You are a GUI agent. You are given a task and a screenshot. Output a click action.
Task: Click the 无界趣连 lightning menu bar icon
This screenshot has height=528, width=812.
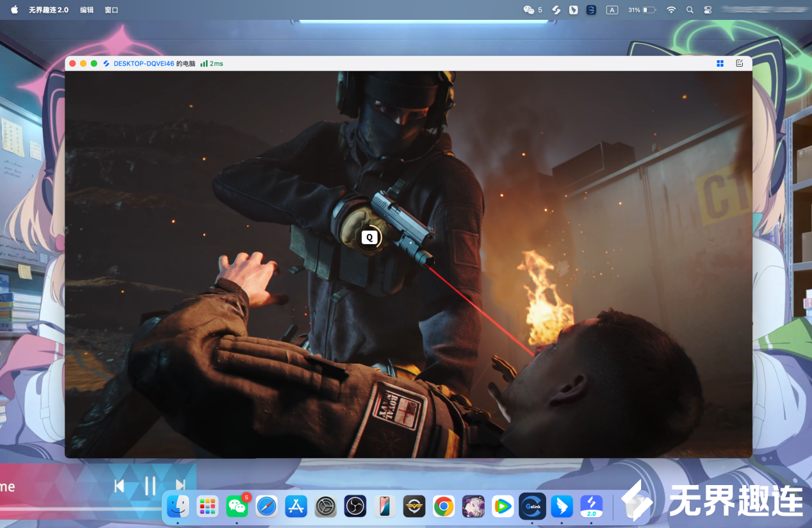[x=556, y=10]
